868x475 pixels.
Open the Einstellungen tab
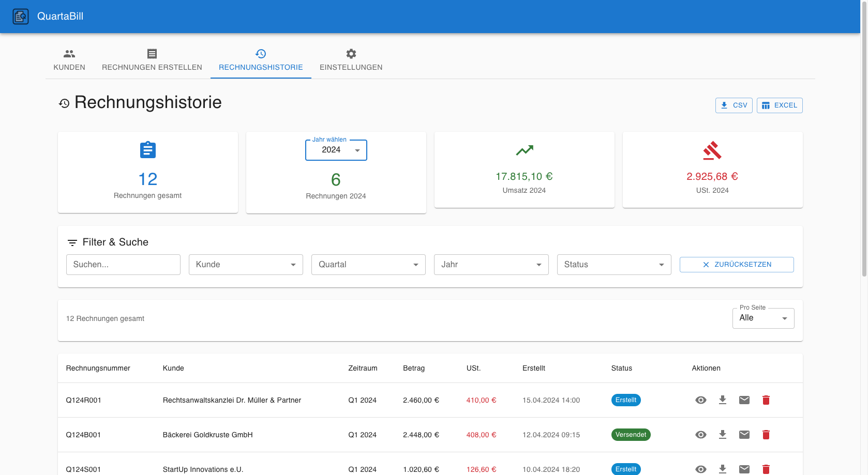pos(351,60)
